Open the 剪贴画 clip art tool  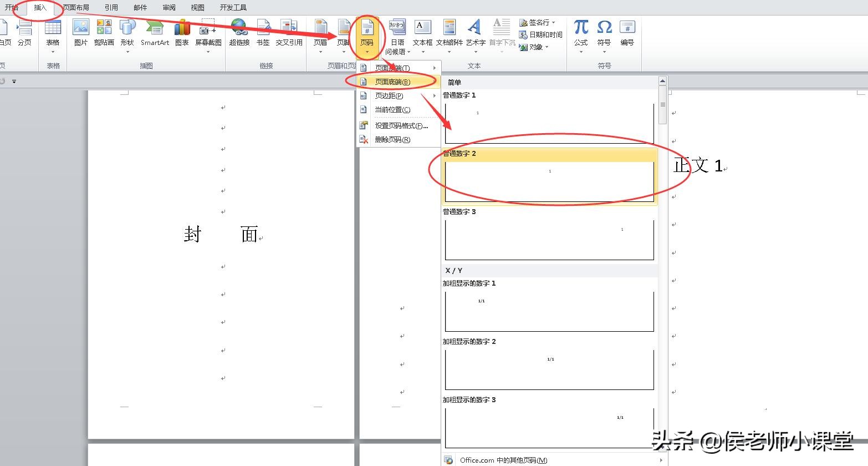coord(104,33)
